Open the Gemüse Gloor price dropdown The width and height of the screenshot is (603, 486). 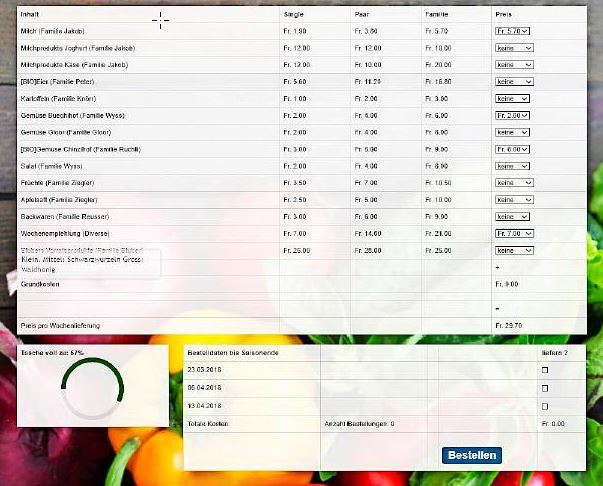pyautogui.click(x=512, y=132)
